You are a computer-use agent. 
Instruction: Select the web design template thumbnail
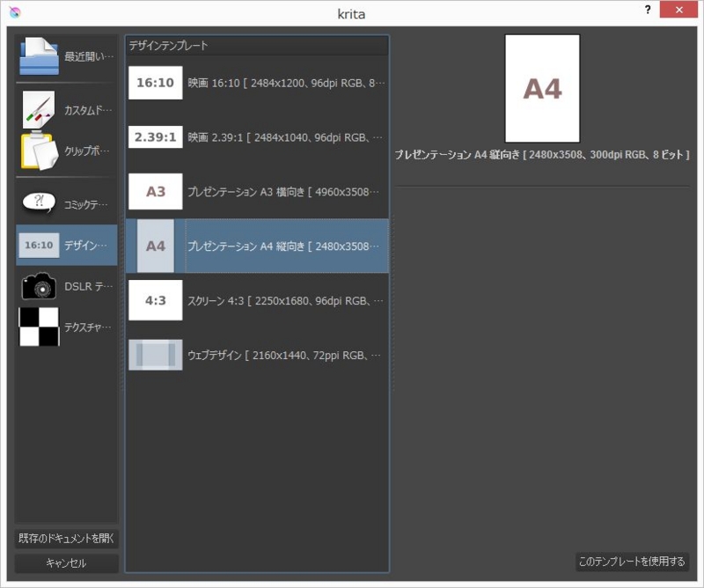pyautogui.click(x=156, y=355)
